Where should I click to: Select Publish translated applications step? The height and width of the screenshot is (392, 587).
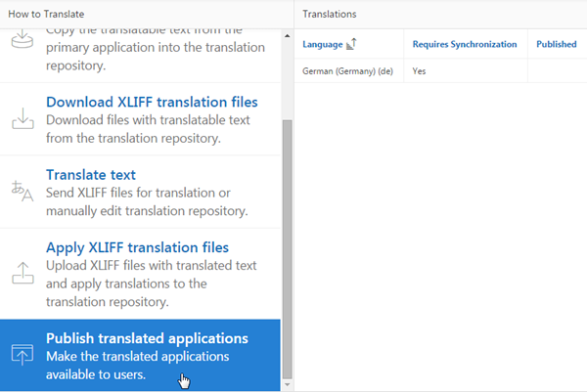pos(147,338)
